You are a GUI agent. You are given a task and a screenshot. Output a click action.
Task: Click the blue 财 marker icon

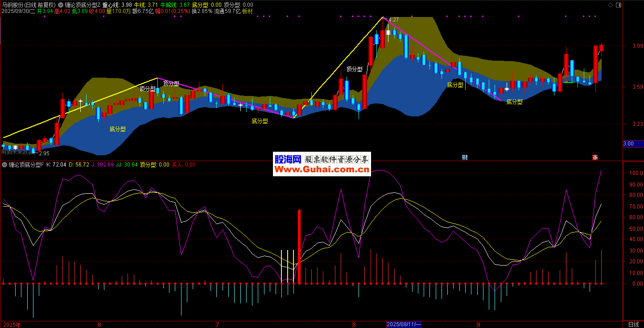(465, 157)
